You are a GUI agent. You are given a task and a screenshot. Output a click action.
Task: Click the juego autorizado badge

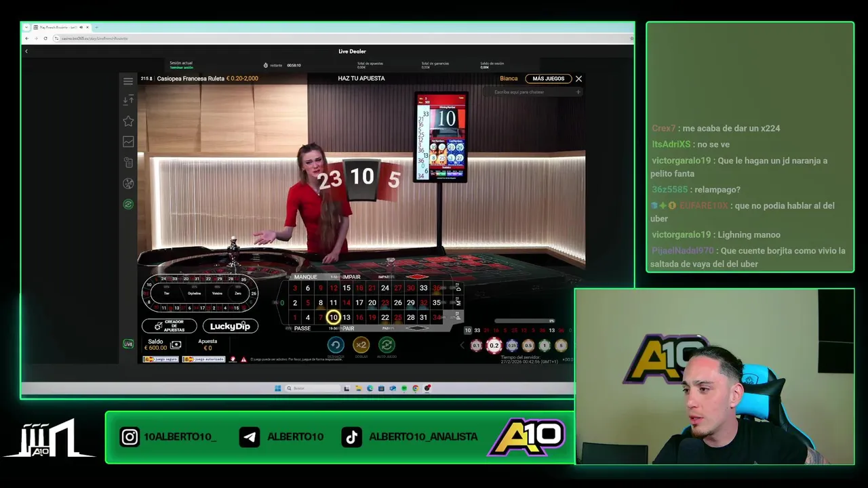coord(203,359)
